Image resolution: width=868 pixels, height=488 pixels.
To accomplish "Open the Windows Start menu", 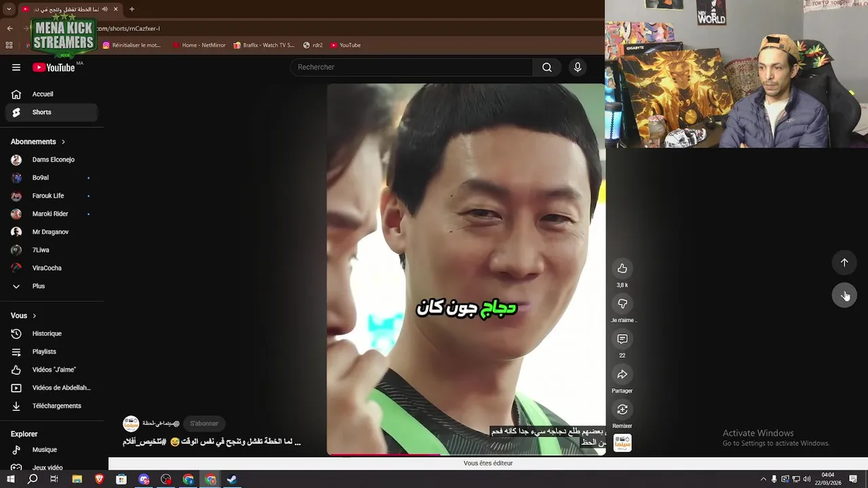I will click(x=10, y=479).
